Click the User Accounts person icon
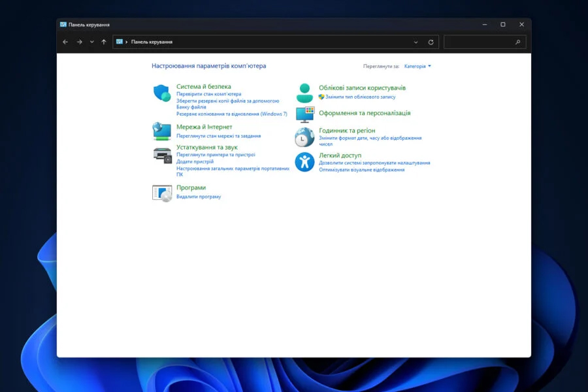The width and height of the screenshot is (588, 392). coord(304,92)
